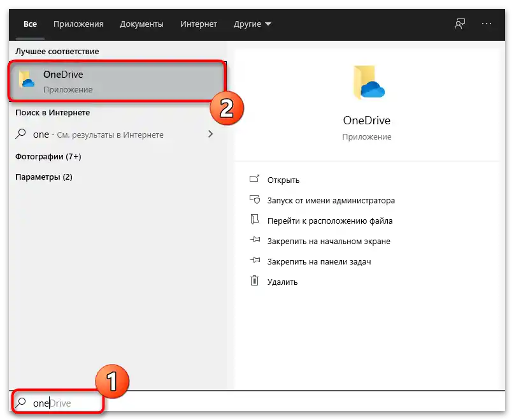Viewport: 514px width, 420px height.
Task: Expand Фотографии (7+) category
Action: [48, 157]
